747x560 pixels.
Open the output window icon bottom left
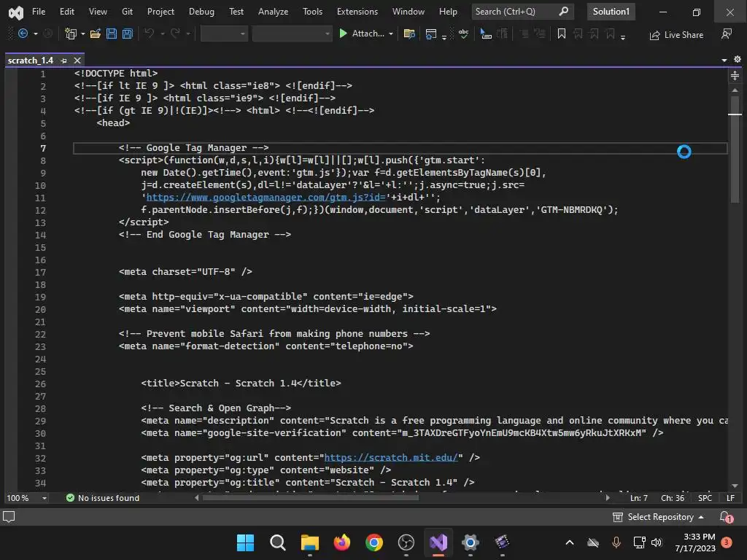tap(9, 517)
